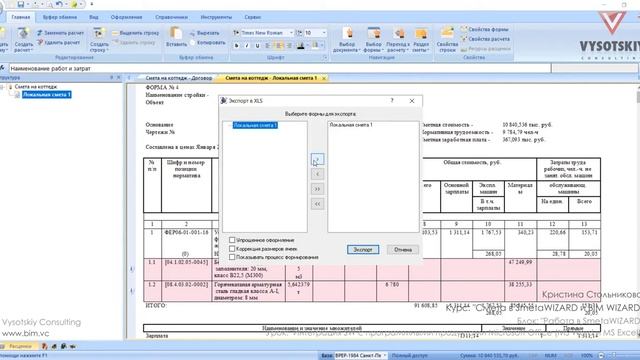This screenshot has width=640, height=360.
Task: Collapse the 'Смета на коттедж' tree node
Action: point(3,87)
